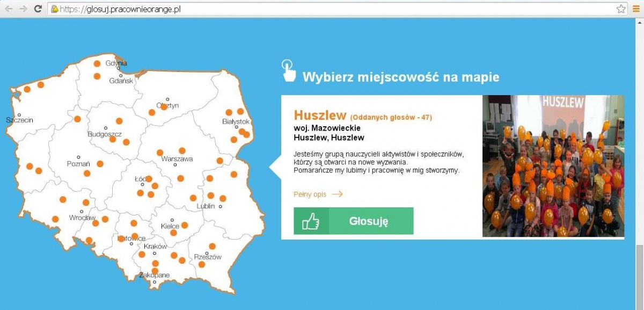
Task: Click the Kielce city label
Action: pyautogui.click(x=170, y=226)
